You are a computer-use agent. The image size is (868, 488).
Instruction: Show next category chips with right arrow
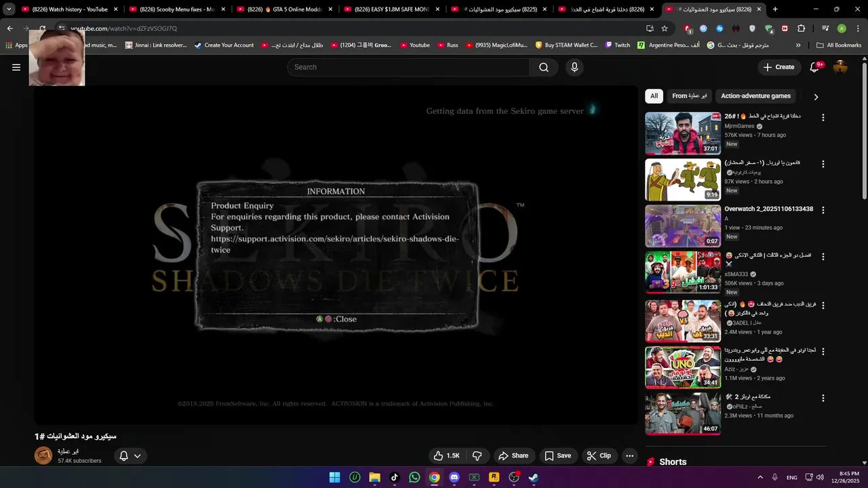click(816, 97)
